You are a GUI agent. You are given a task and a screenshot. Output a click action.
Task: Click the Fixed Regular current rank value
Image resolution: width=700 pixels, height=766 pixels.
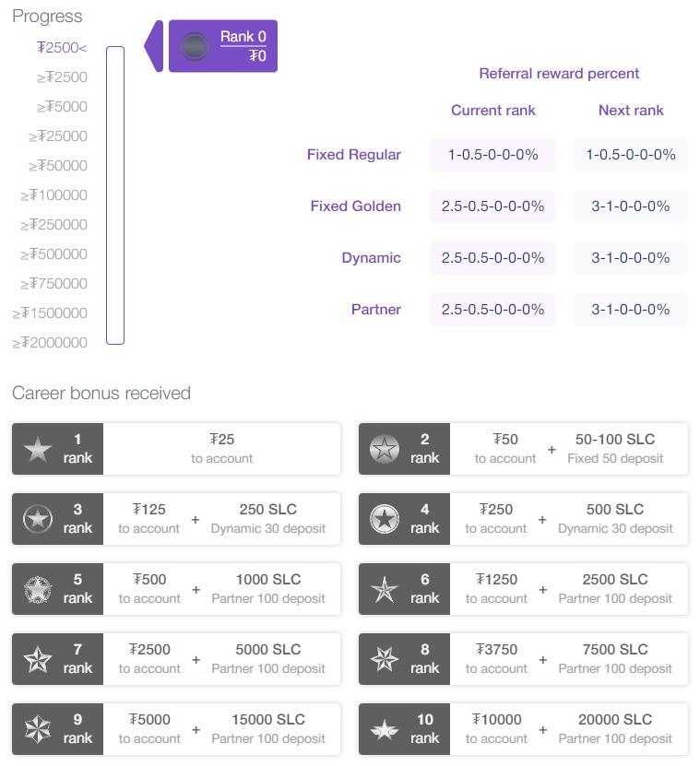point(492,155)
